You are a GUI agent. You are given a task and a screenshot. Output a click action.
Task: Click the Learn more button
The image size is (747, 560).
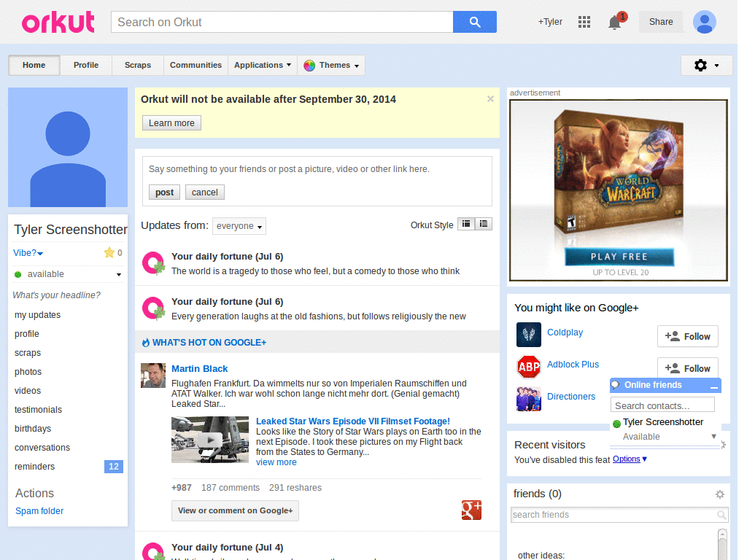[x=171, y=122]
